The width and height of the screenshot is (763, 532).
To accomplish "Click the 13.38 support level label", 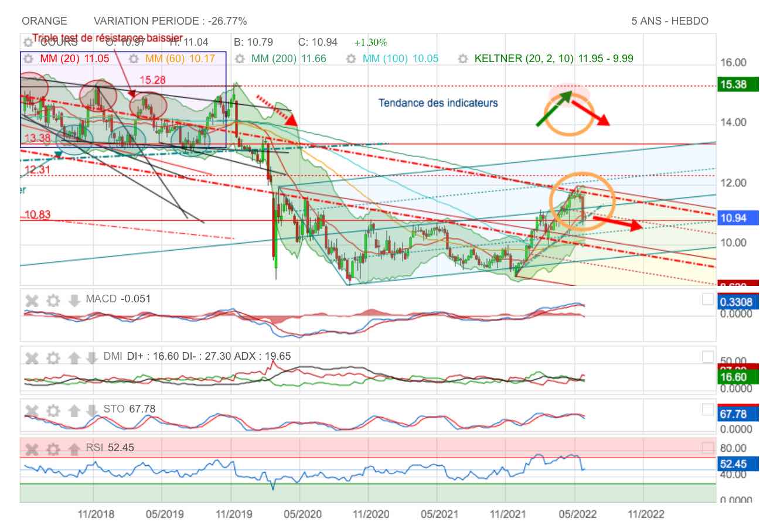I will point(38,138).
